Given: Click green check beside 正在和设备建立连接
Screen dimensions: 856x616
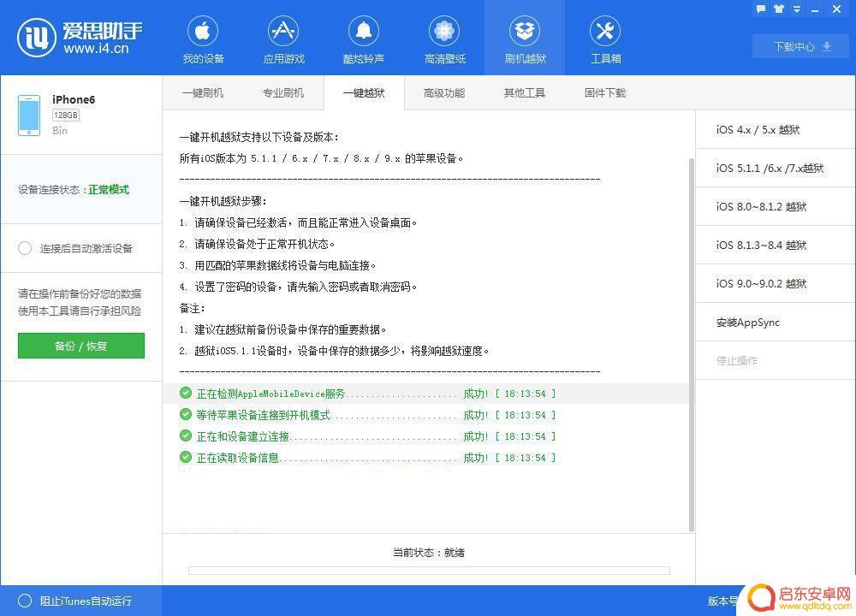Looking at the screenshot, I should click(186, 435).
